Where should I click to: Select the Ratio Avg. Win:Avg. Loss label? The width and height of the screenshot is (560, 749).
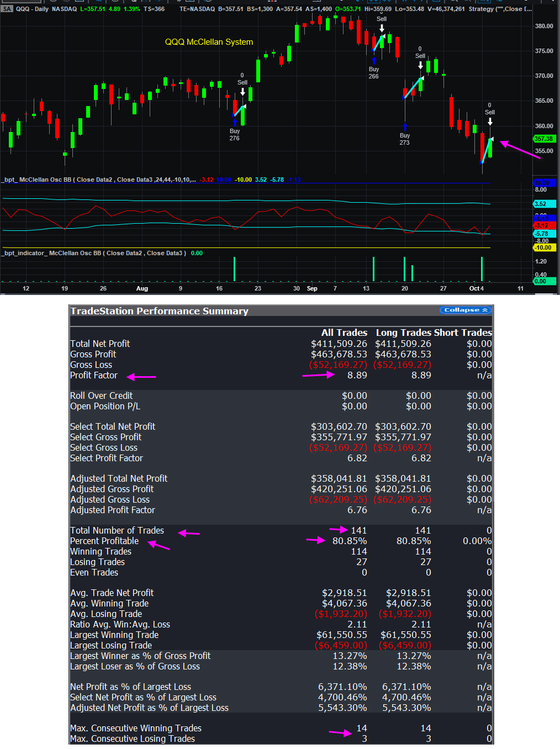tap(120, 624)
